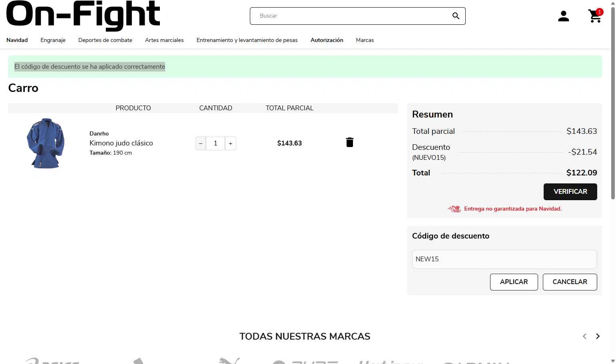Click the Danrho brand name
This screenshot has height=364, width=616.
click(x=99, y=133)
